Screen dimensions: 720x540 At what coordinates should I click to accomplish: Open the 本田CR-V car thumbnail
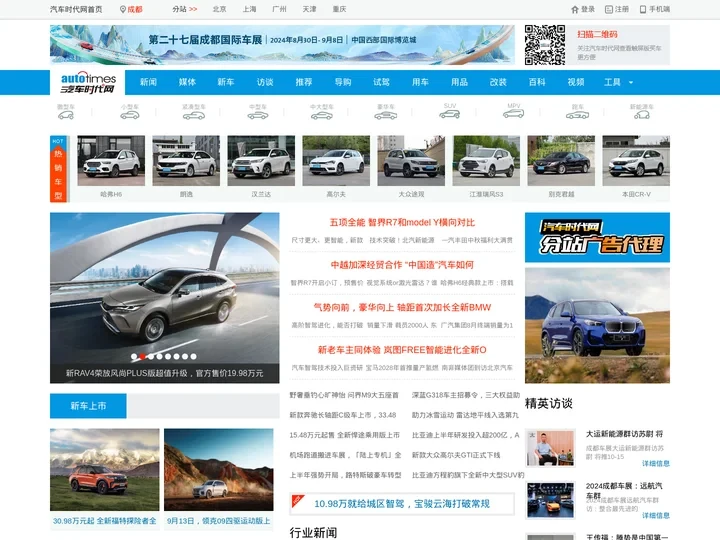click(x=636, y=161)
